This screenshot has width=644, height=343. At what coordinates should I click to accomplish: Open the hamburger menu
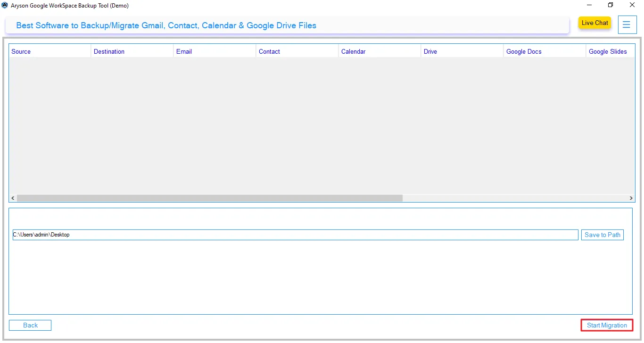tap(627, 24)
